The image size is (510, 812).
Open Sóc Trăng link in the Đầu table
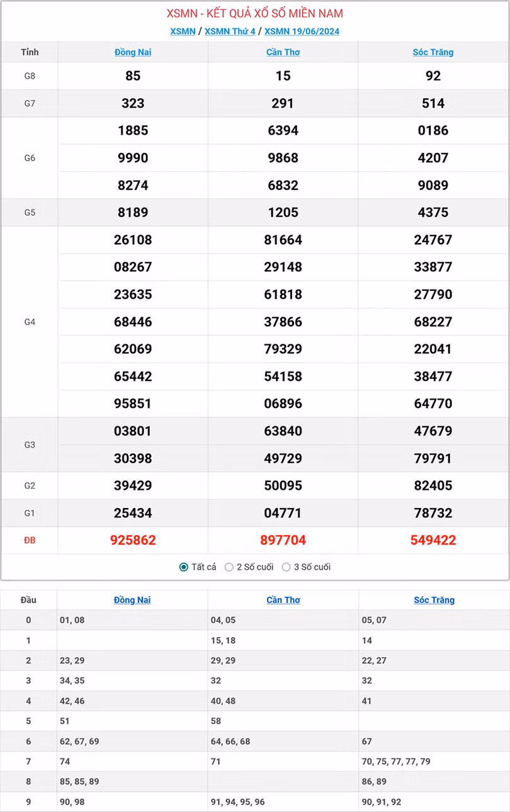[x=434, y=600]
